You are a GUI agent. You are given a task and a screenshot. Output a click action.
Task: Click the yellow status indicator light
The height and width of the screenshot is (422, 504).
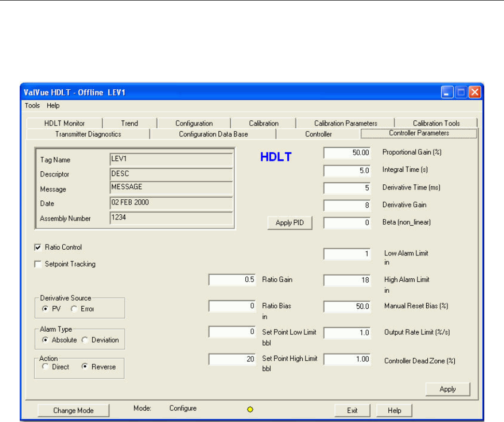point(250,410)
